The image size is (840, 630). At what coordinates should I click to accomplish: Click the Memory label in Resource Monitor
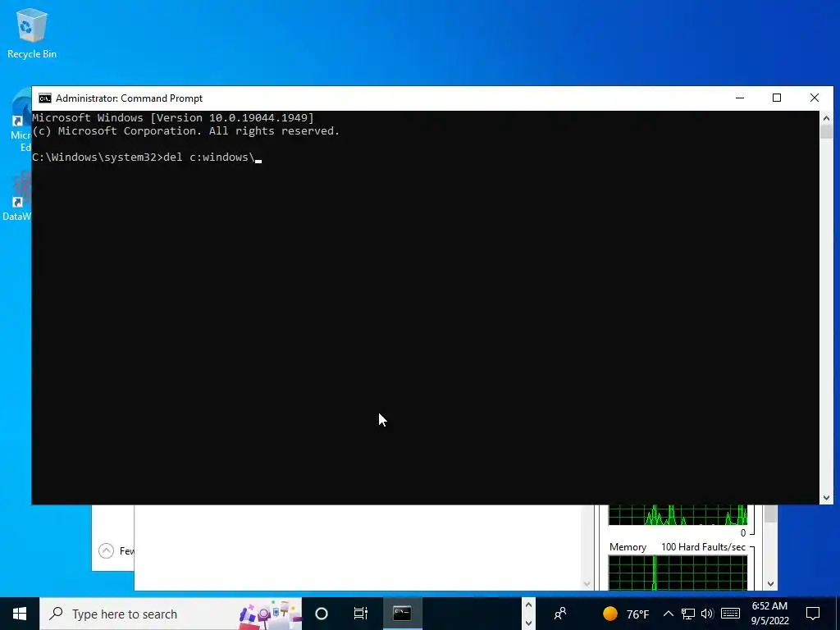click(628, 547)
